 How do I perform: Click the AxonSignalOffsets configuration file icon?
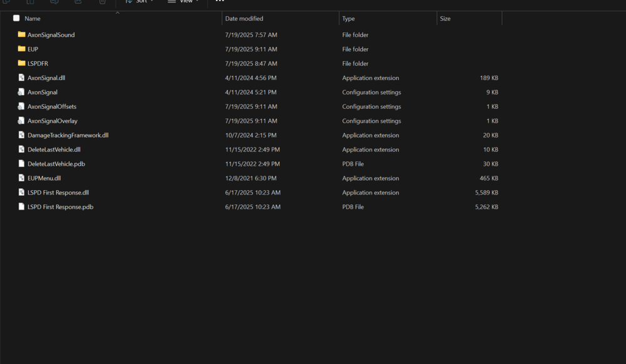21,106
